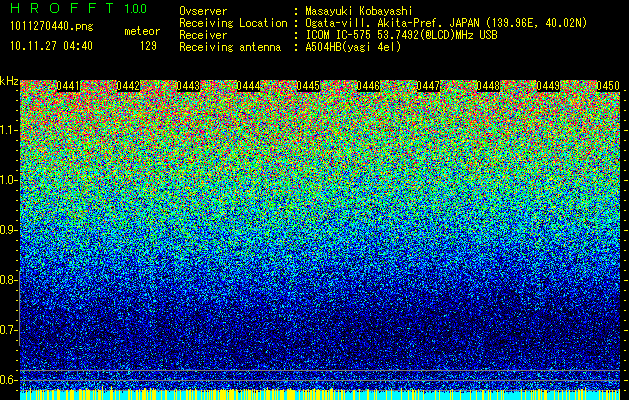Click the 0442 time marker
Image resolution: width=629 pixels, height=400 pixels.
click(x=128, y=86)
